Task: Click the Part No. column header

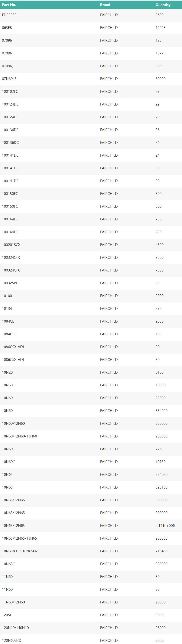Action: (9, 5)
